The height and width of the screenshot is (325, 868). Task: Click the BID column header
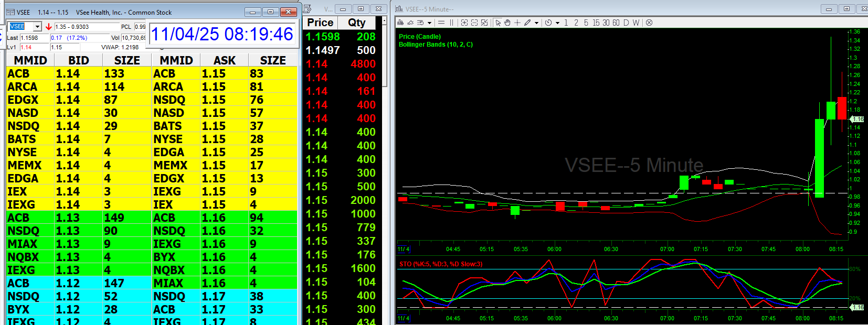78,60
